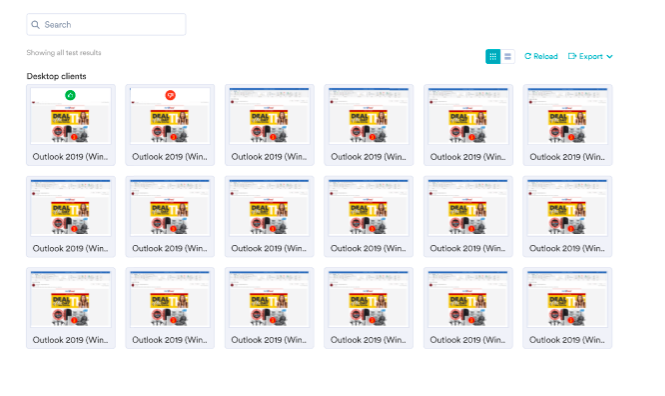Viewport: 665px width, 396px height.
Task: Open first thumbnail in the second row
Action: point(71,207)
